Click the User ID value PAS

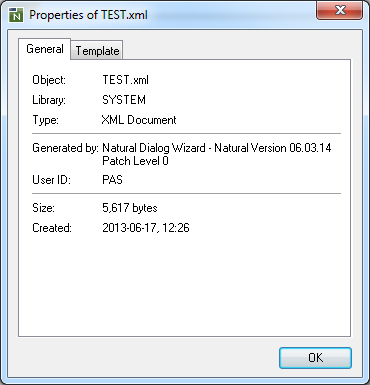(112, 180)
